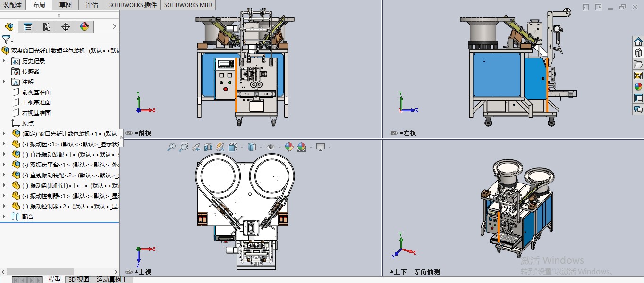Click the Previous View tool

click(196, 147)
